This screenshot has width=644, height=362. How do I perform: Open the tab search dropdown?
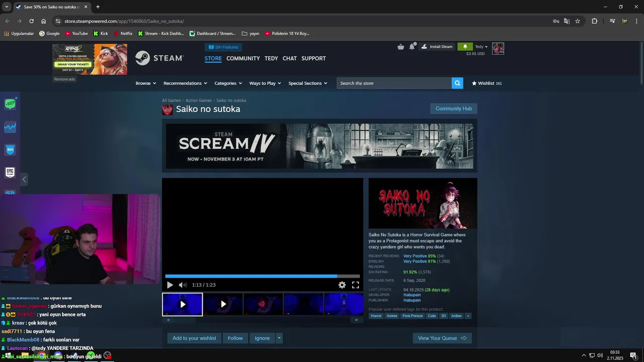click(7, 7)
